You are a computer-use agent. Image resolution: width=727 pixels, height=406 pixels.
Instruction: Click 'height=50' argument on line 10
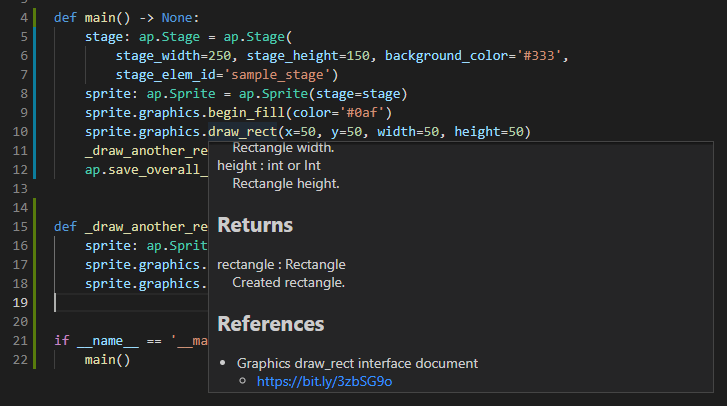(x=489, y=132)
